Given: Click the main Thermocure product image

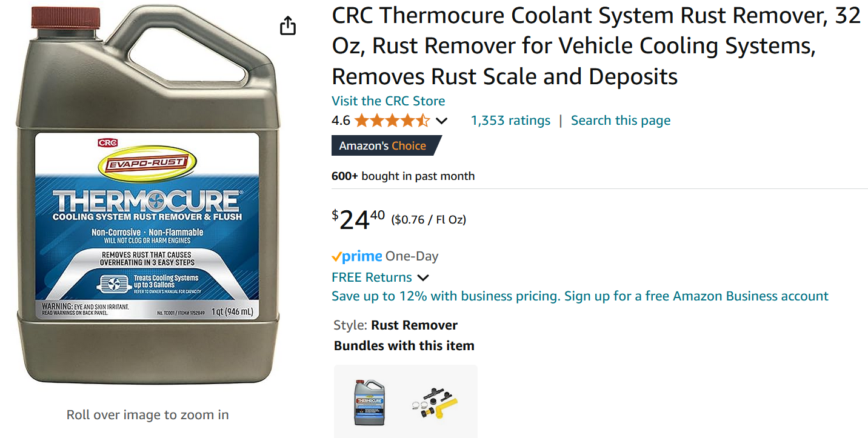Looking at the screenshot, I should pos(147,197).
